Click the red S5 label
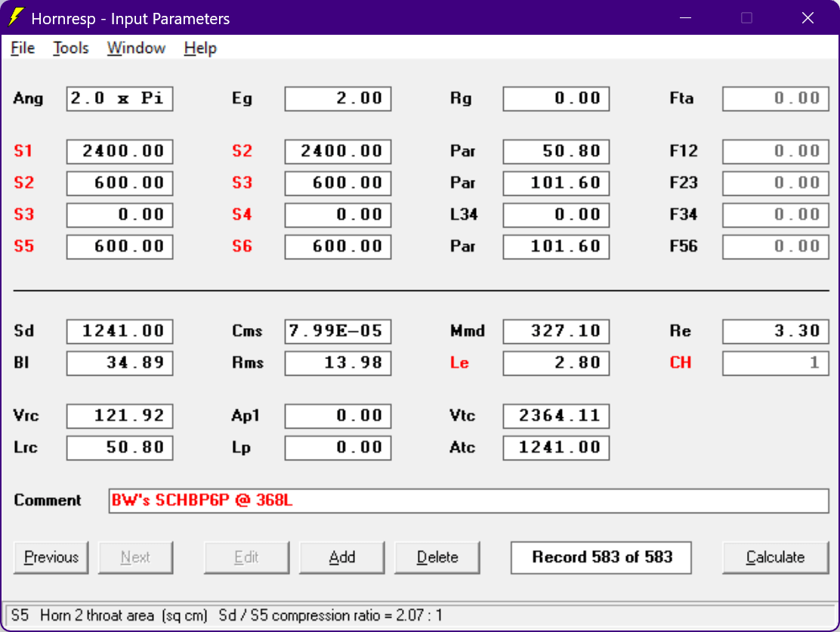This screenshot has height=632, width=840. pyautogui.click(x=24, y=246)
